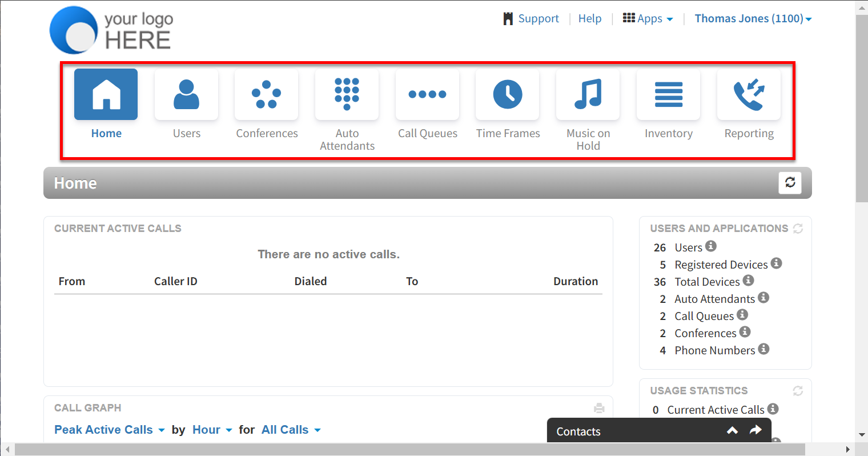Expand the Contacts panel with up arrow
This screenshot has height=456, width=868.
(x=732, y=431)
